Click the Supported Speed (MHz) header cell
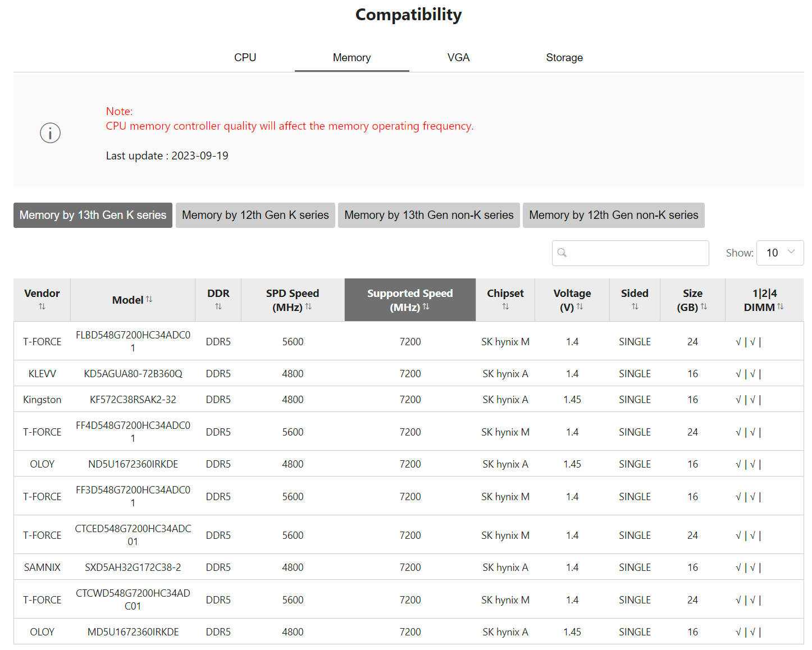812x650 pixels. click(410, 300)
